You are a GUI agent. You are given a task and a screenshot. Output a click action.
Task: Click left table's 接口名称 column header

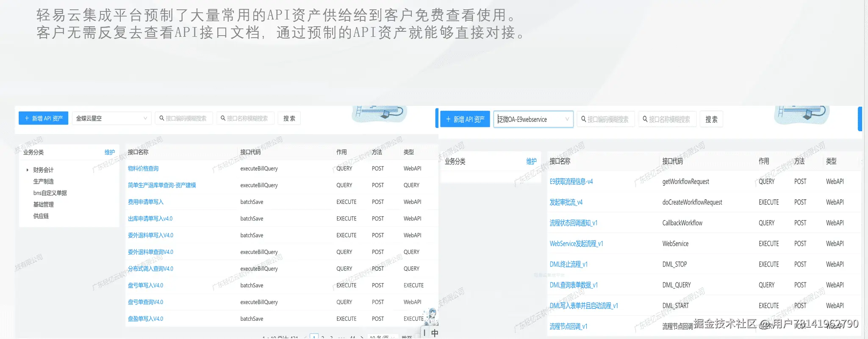pos(138,152)
